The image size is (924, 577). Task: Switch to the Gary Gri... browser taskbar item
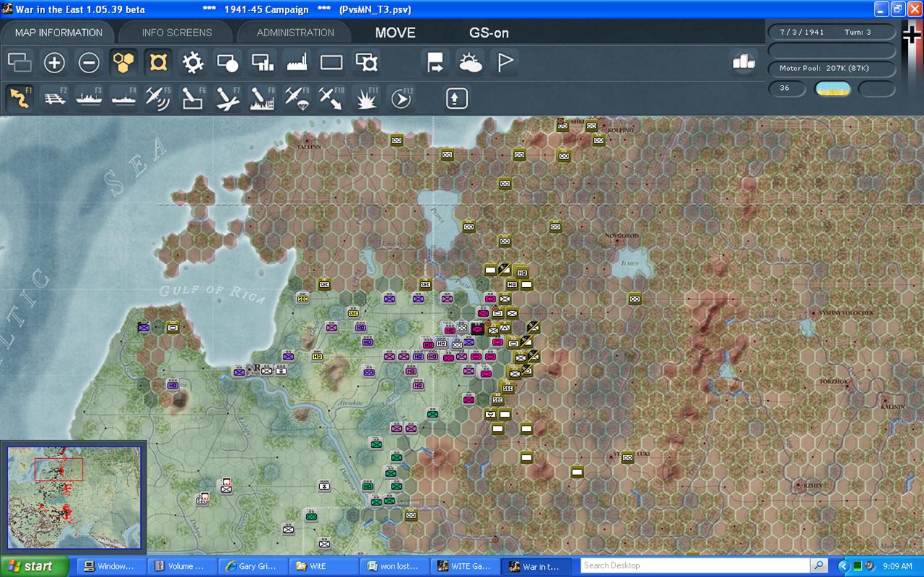(252, 566)
